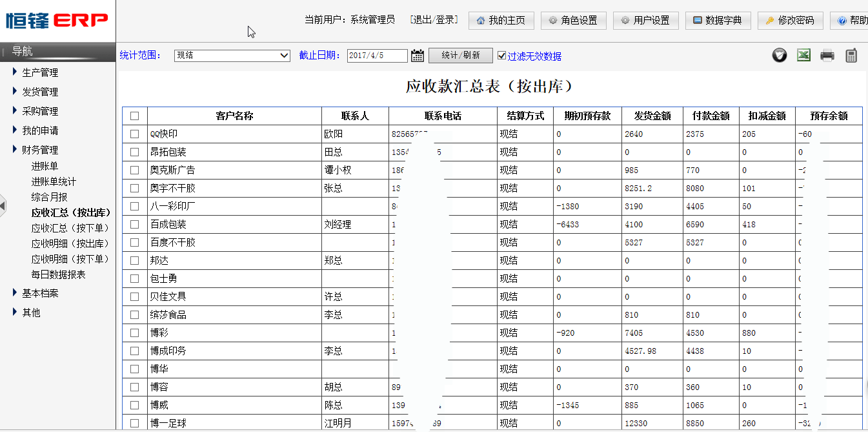Click the mobile phone icon
The height and width of the screenshot is (432, 868).
point(851,56)
